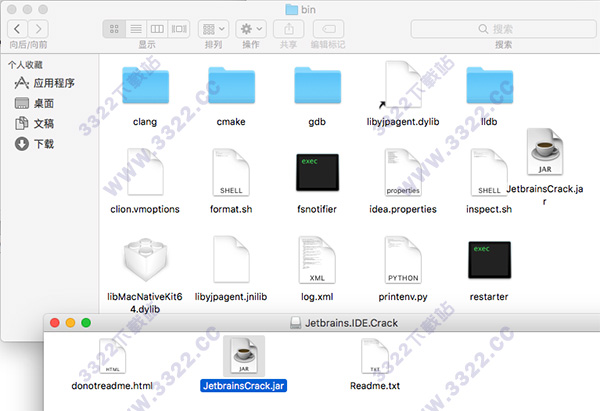The height and width of the screenshot is (411, 600).
Task: Click the 'idea.properties' file name
Action: (403, 209)
